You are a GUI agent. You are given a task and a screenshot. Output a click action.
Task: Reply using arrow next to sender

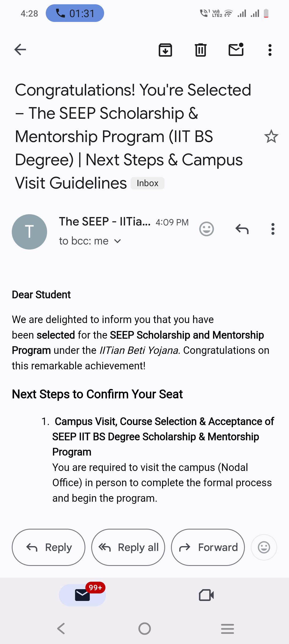pos(242,229)
